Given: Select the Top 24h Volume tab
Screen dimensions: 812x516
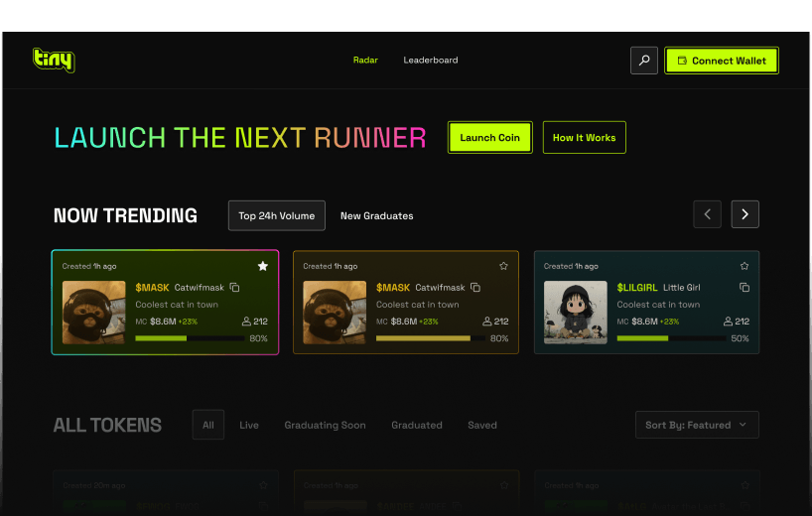Looking at the screenshot, I should [276, 215].
